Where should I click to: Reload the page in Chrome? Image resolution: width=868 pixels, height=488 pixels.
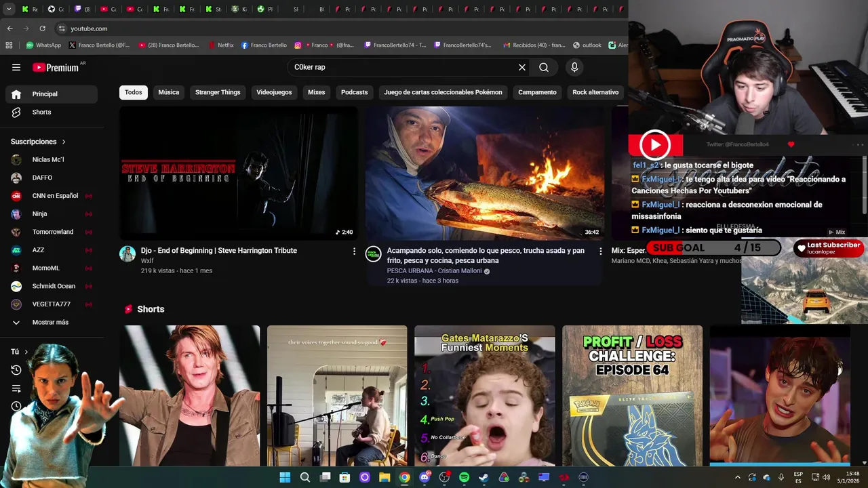click(x=42, y=28)
